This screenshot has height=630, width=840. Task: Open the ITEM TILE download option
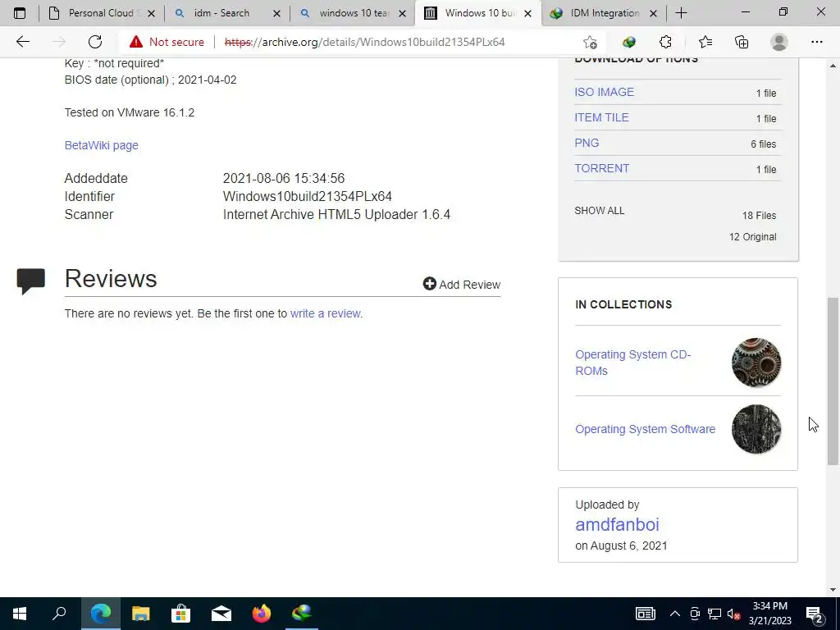click(601, 117)
